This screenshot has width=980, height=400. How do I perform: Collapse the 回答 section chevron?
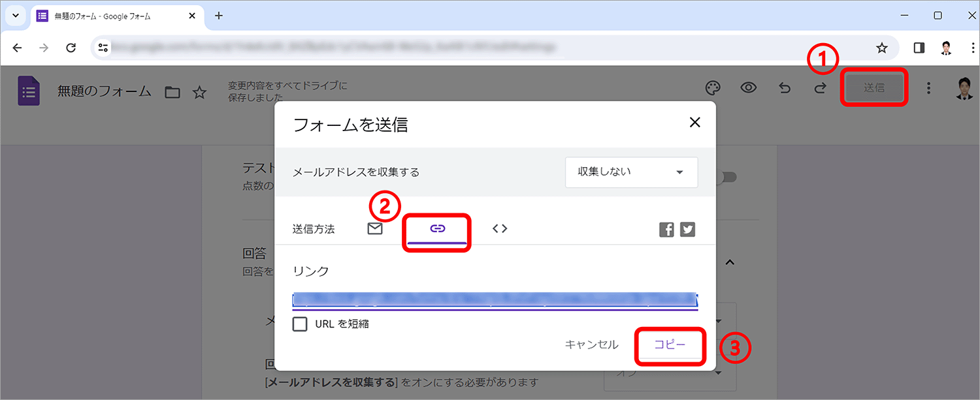[x=730, y=262]
